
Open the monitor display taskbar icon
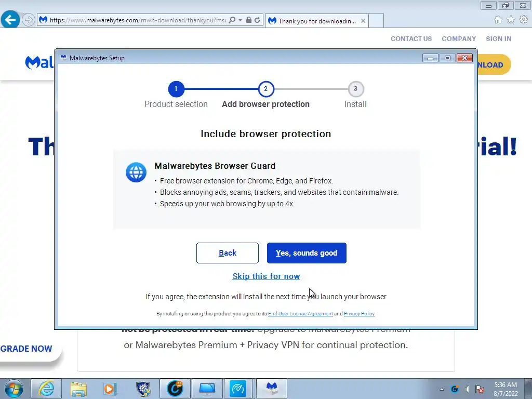tap(207, 389)
